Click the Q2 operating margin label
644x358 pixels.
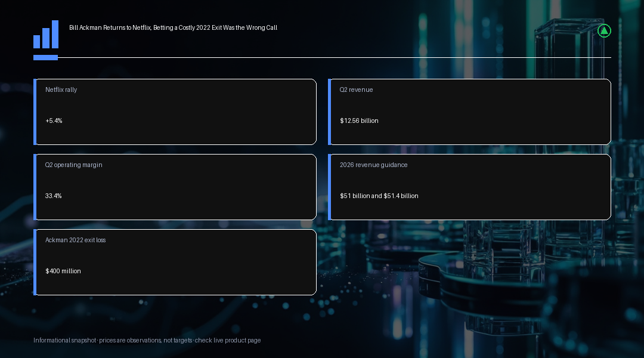point(73,165)
